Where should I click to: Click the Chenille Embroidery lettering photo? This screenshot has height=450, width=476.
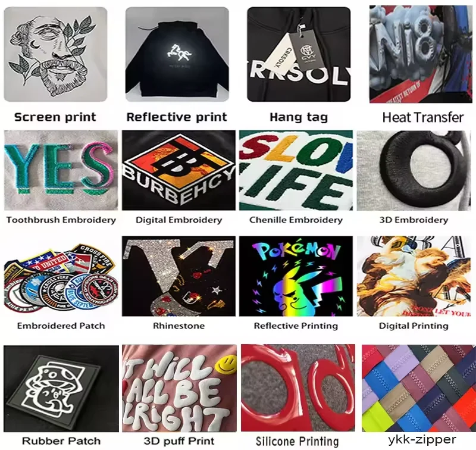[x=296, y=170]
